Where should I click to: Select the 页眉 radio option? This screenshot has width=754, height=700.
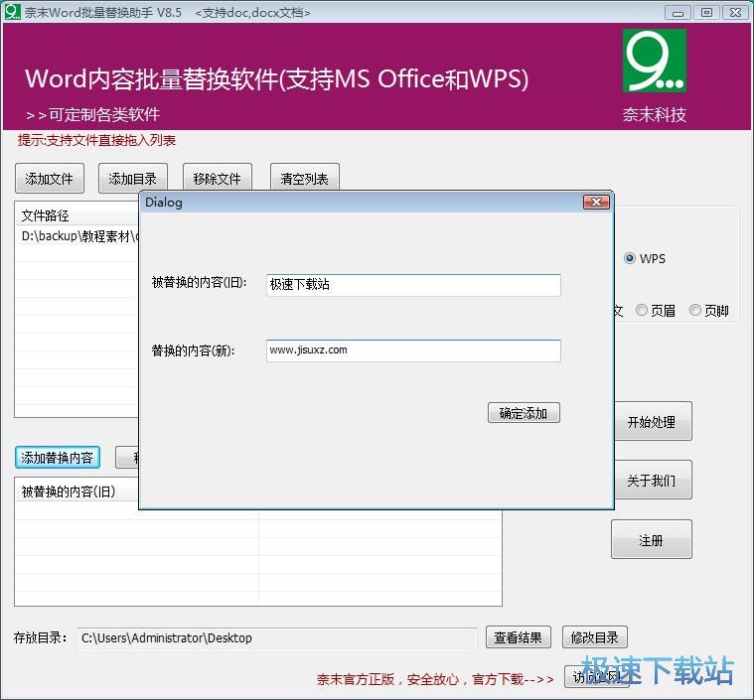(x=656, y=311)
